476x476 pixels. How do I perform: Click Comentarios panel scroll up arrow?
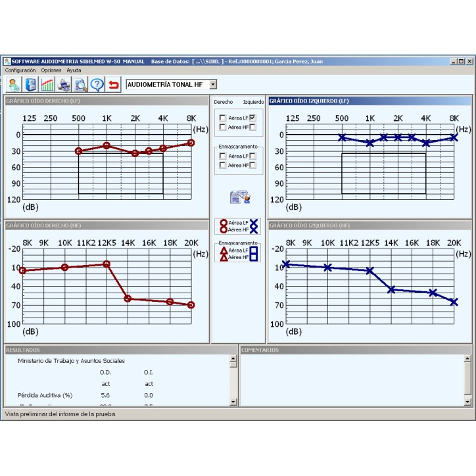pyautogui.click(x=467, y=358)
